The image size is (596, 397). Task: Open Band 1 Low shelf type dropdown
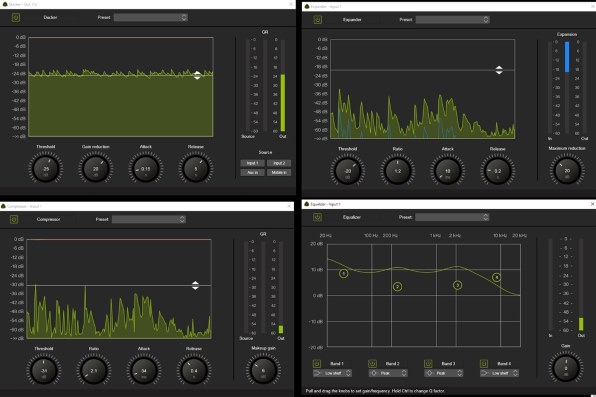332,373
